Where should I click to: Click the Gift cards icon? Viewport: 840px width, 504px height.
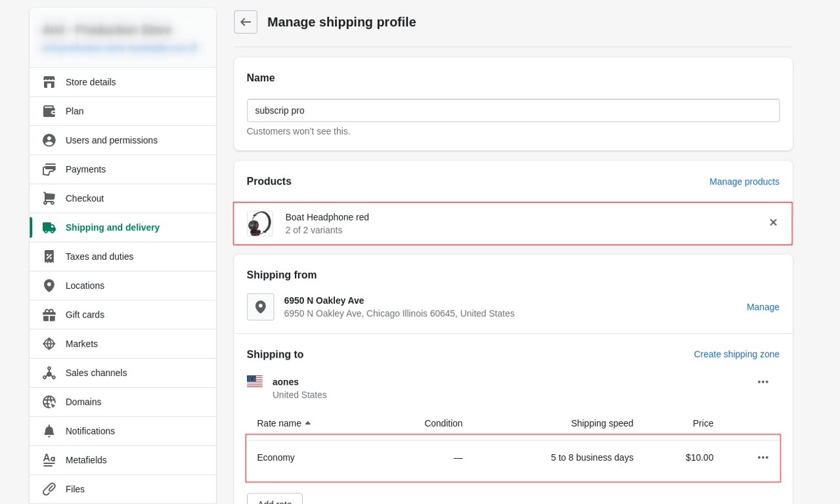point(49,315)
